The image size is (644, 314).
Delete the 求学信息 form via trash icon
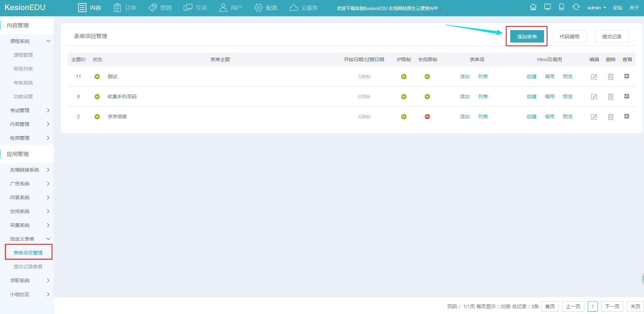tap(610, 117)
